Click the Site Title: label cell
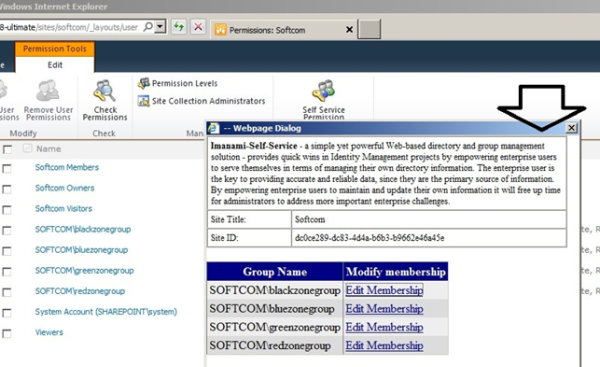This screenshot has width=600, height=367. [249, 220]
